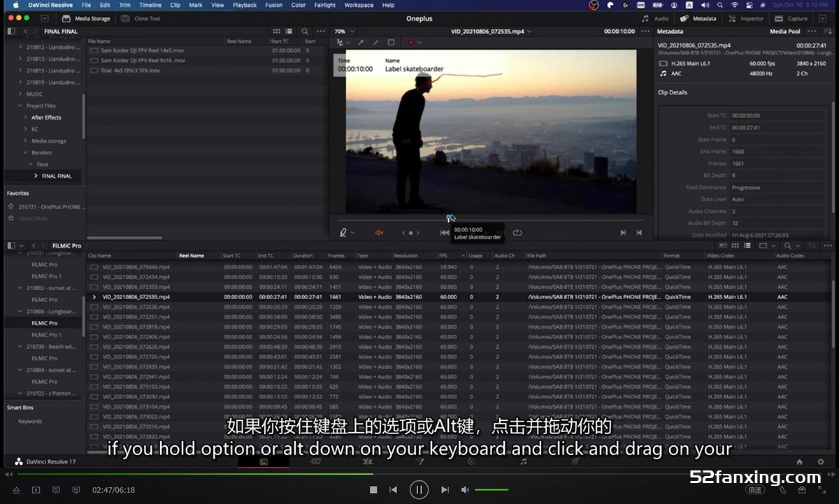Collapse the 210806 - Longboar bin
Viewport: 839px width, 504px height.
click(x=20, y=312)
